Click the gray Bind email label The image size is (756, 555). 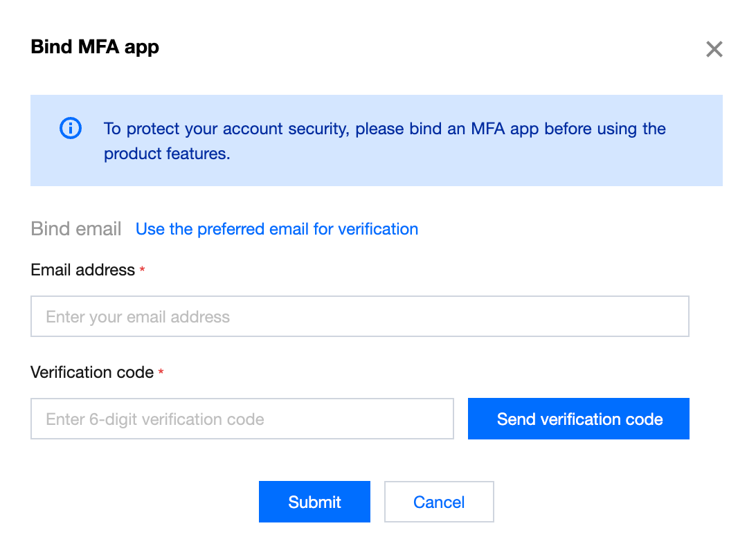(76, 229)
